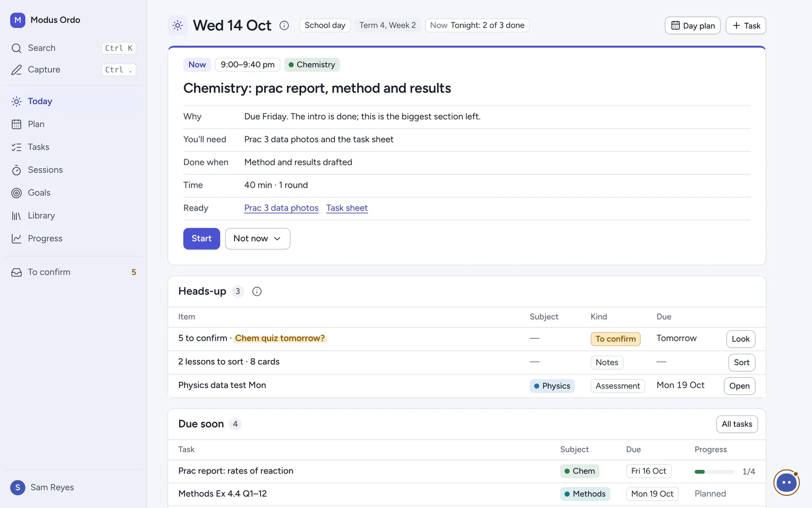Click the School day tag
This screenshot has height=508, width=812.
pyautogui.click(x=325, y=25)
